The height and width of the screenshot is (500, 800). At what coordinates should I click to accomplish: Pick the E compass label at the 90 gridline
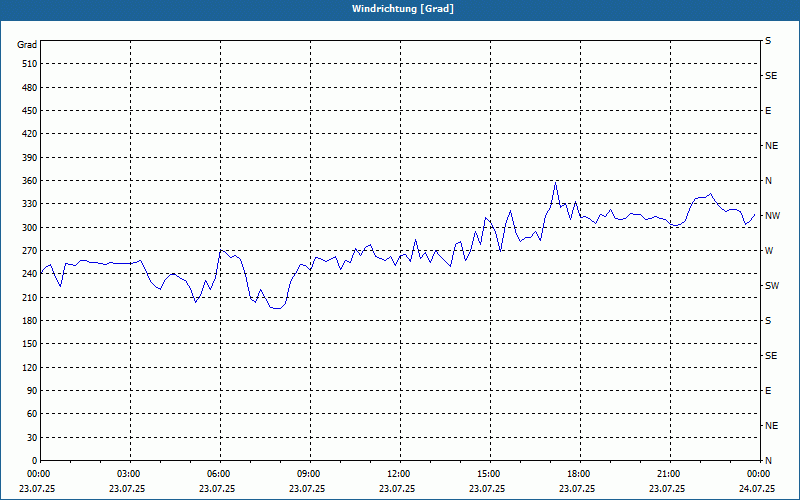768,390
